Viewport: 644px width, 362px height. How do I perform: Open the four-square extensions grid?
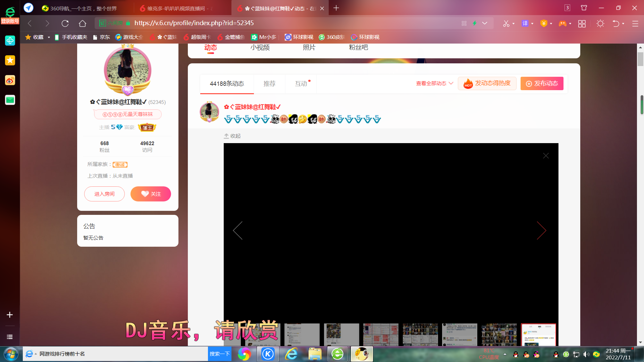tap(582, 23)
